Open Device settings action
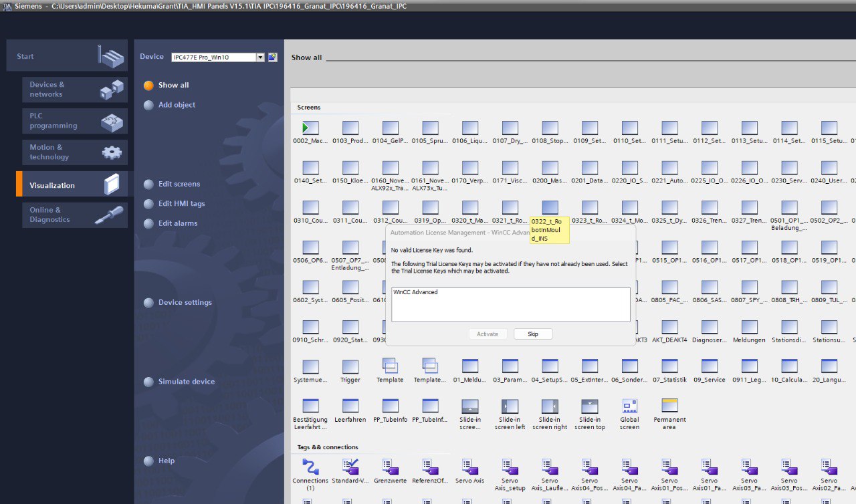This screenshot has height=504, width=856. pos(185,303)
